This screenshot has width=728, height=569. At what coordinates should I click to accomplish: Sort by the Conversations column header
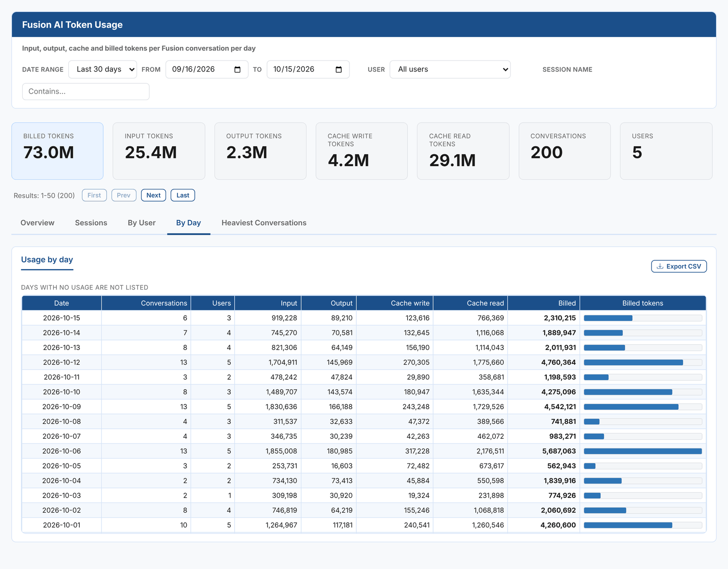pos(146,303)
